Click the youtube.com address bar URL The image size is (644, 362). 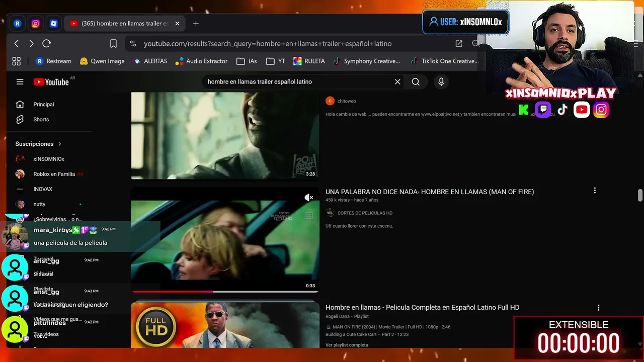coord(268,44)
